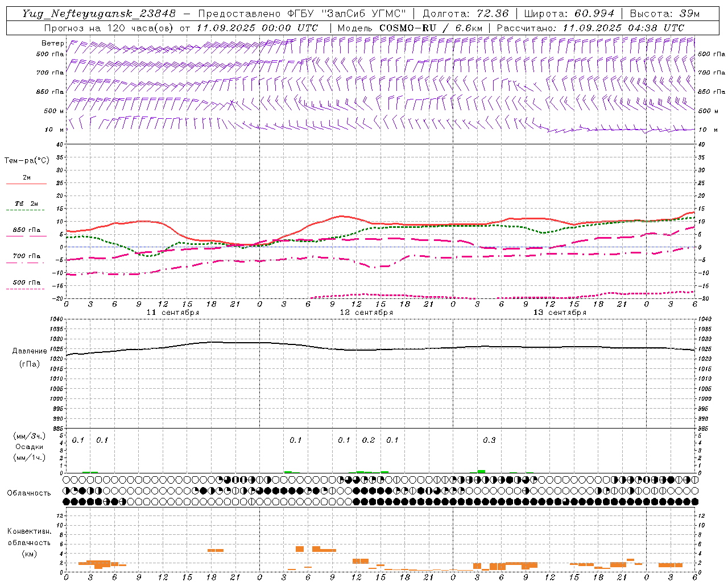Select the 700 гПа entry in temperature legend
The image size is (728, 582).
[x=27, y=256]
